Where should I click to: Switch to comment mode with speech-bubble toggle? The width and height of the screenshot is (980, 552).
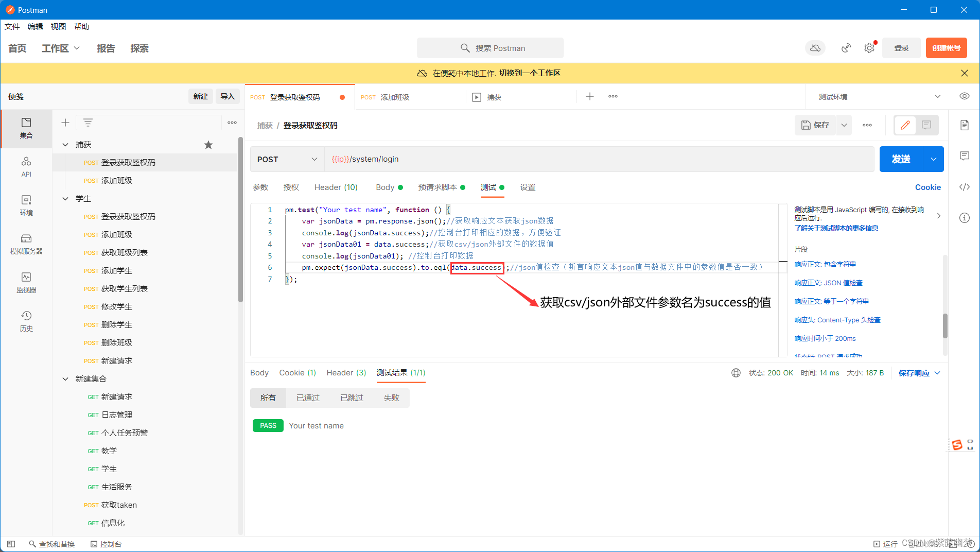pyautogui.click(x=926, y=125)
